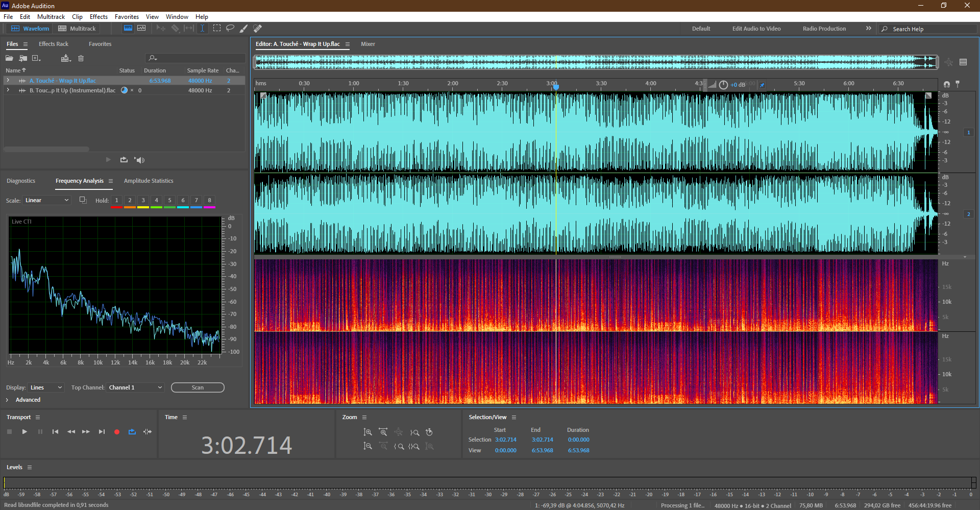This screenshot has height=510, width=980.
Task: Select the Edit Audio to Video workspace
Action: pyautogui.click(x=756, y=29)
